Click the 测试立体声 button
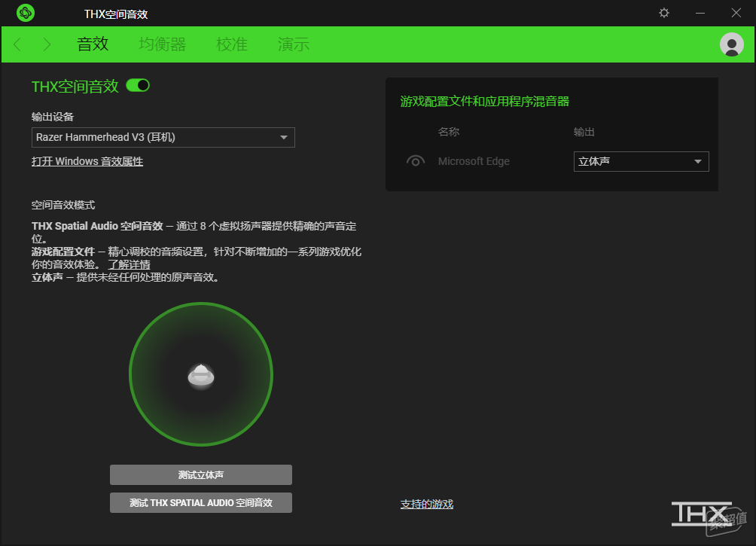The height and width of the screenshot is (546, 756). point(201,474)
